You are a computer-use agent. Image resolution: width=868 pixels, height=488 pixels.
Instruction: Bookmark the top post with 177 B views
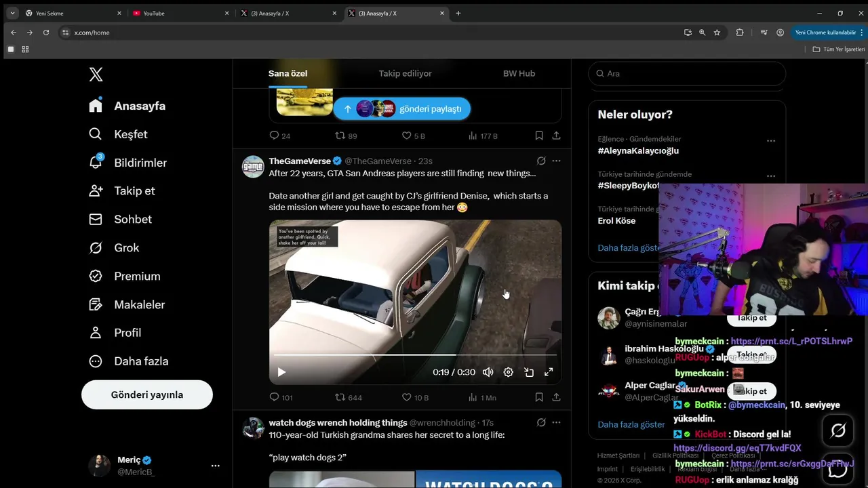(x=539, y=136)
